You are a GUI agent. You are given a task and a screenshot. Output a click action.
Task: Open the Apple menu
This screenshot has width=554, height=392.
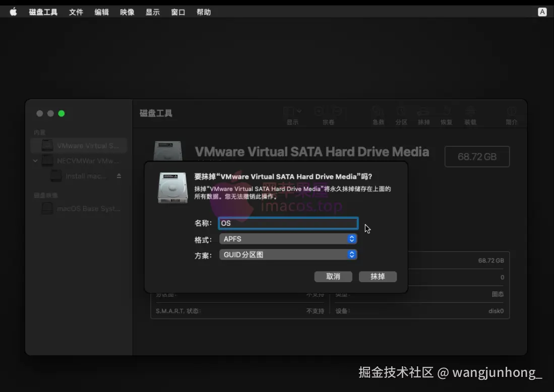pos(13,12)
